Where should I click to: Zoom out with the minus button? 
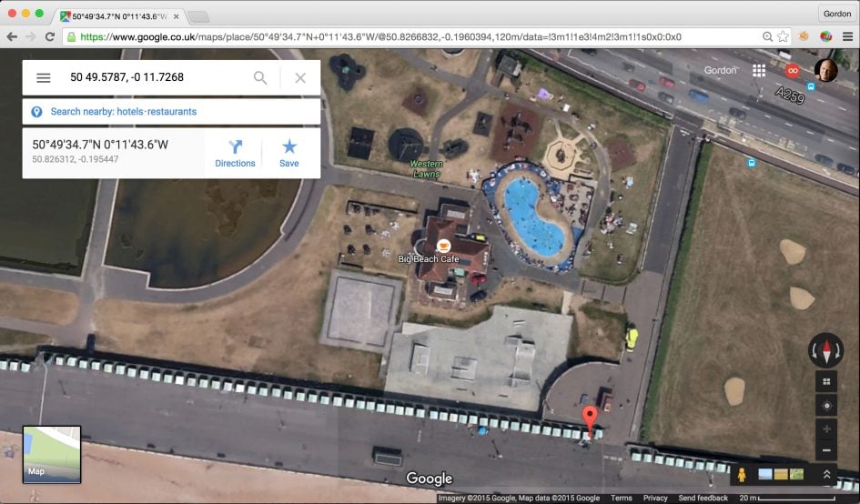826,450
